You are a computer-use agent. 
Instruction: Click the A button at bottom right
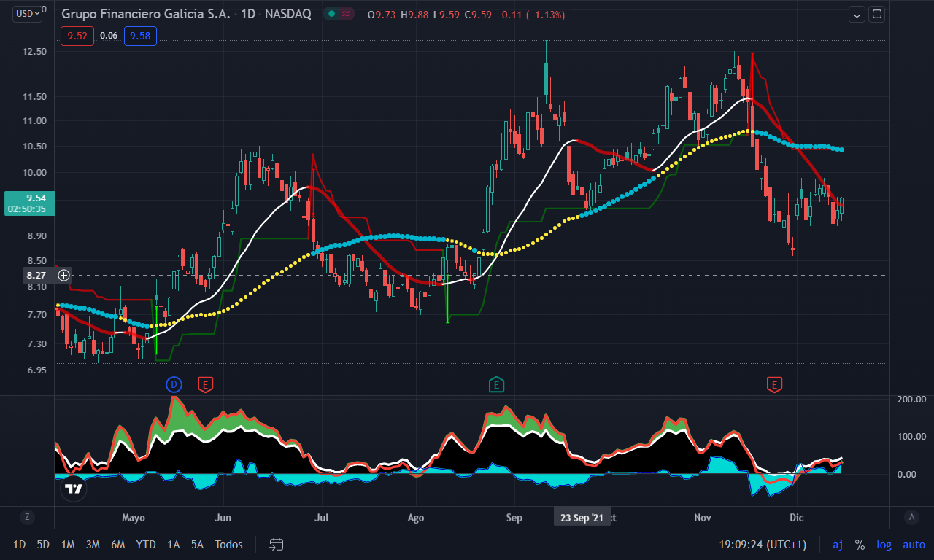click(x=911, y=517)
